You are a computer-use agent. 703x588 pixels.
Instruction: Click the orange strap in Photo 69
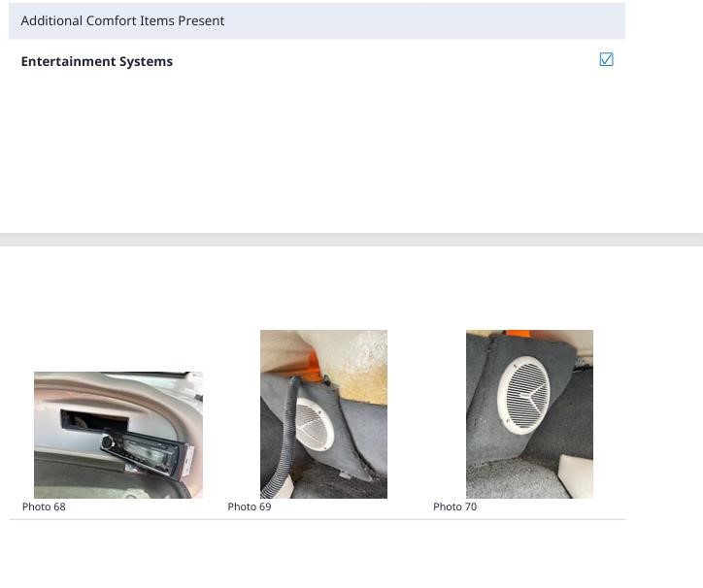316,367
